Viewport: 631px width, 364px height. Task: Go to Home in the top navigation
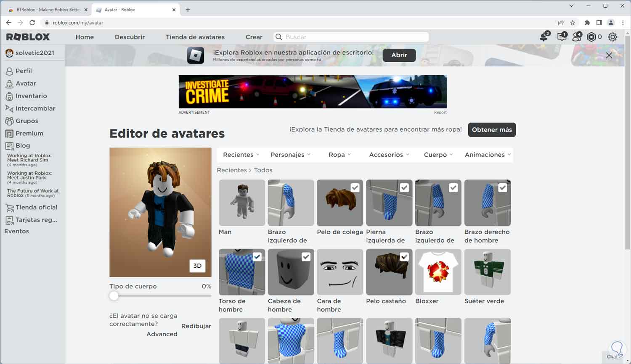coord(85,37)
